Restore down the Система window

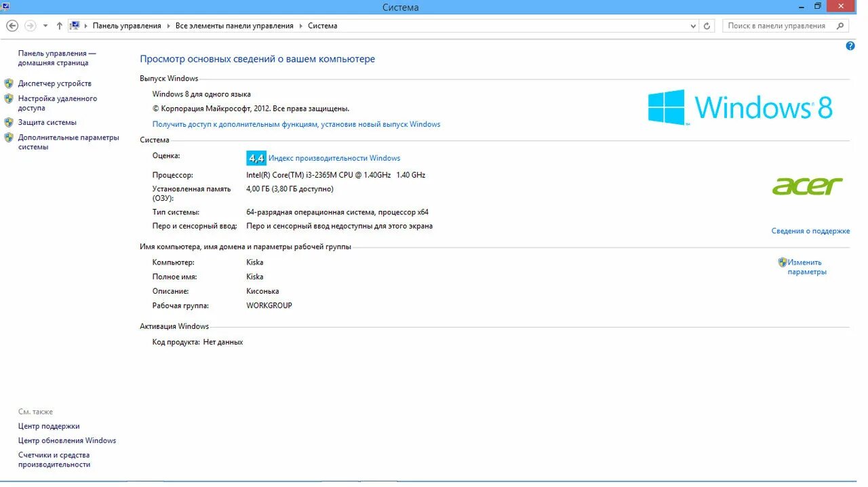818,6
